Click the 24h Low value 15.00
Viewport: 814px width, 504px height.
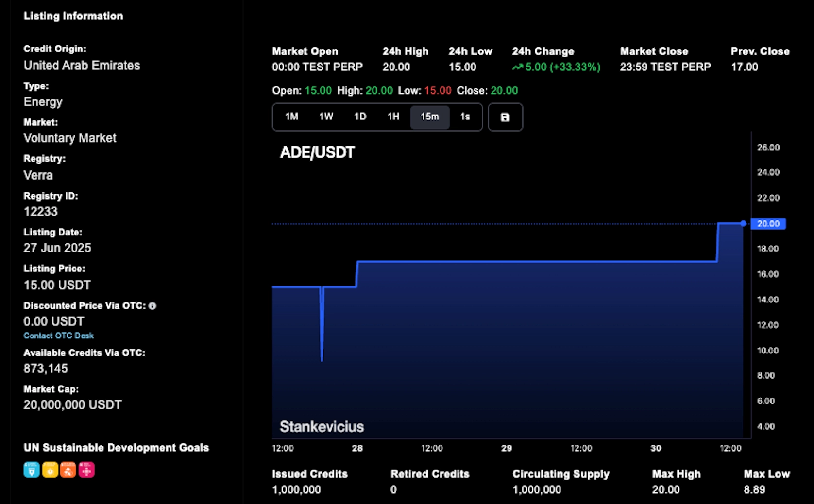click(x=462, y=67)
